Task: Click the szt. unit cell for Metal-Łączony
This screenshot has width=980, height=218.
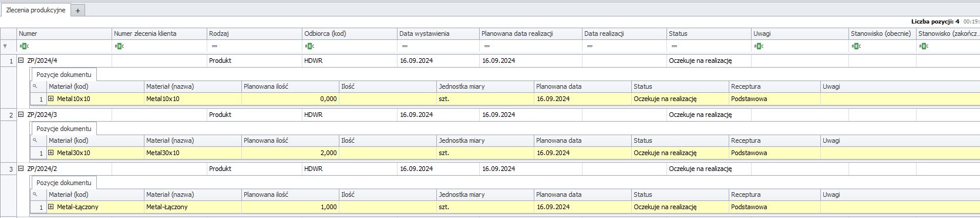Action: point(485,207)
